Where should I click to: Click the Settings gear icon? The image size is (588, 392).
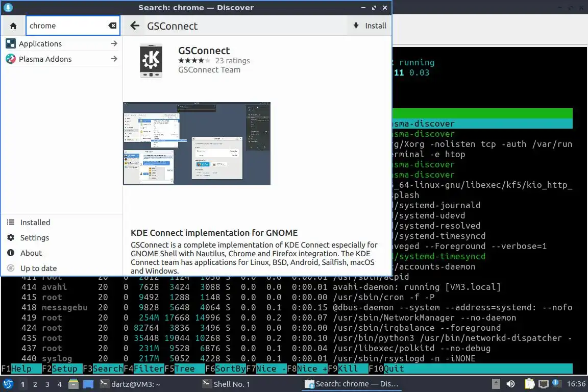[11, 237]
